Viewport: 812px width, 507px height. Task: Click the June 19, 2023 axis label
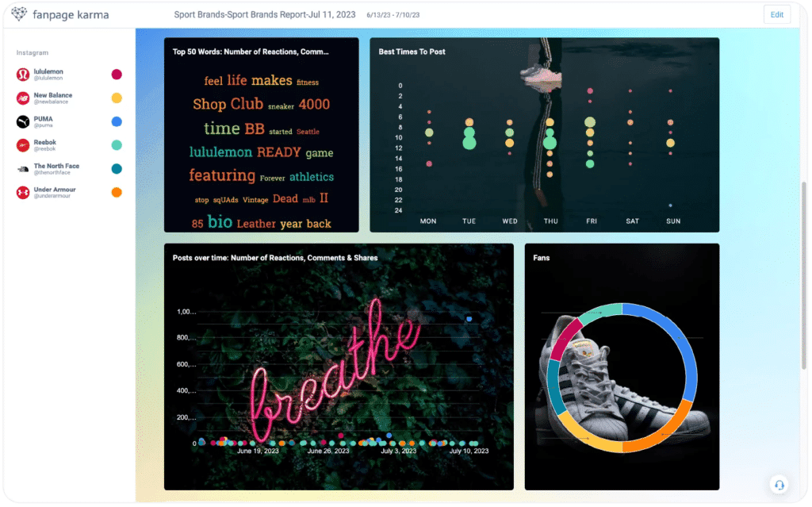258,451
